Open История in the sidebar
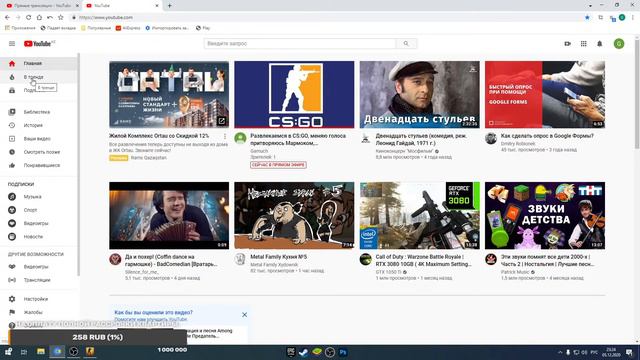640x360 pixels. pyautogui.click(x=39, y=125)
